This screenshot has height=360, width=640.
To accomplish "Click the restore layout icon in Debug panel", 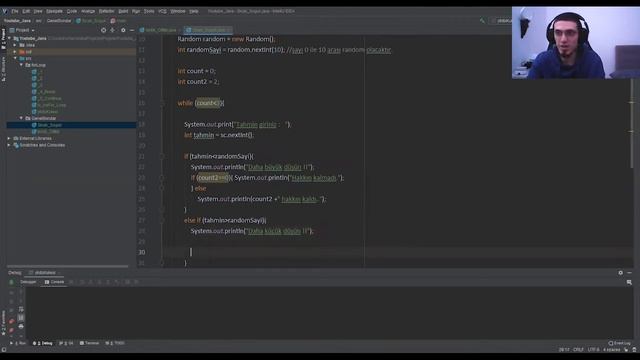I will tap(629, 282).
